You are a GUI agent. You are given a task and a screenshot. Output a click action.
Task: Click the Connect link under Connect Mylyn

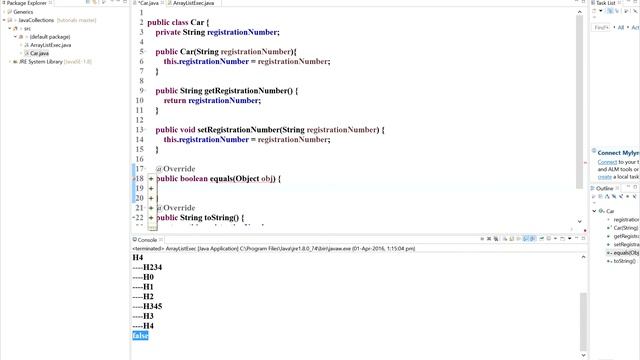(x=607, y=162)
